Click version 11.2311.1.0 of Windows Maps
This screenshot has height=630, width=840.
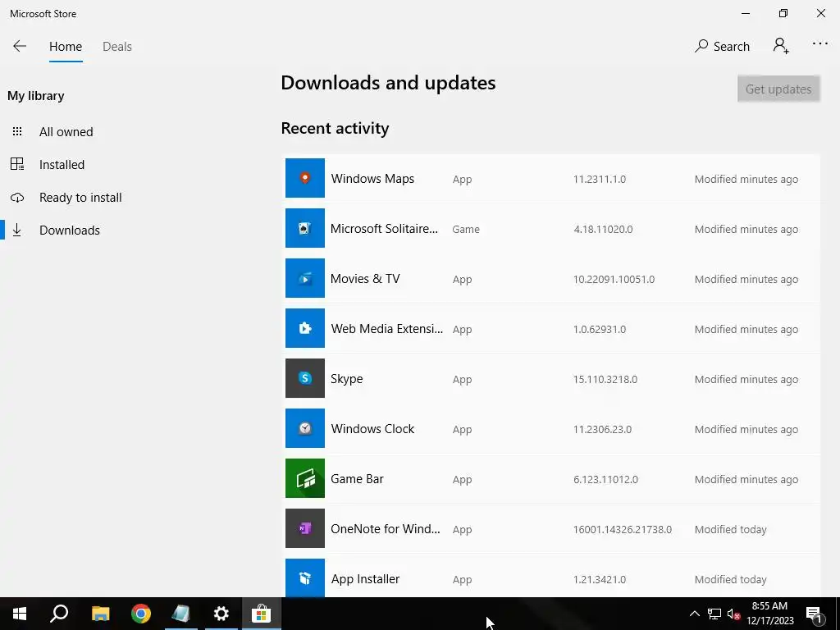pos(600,179)
